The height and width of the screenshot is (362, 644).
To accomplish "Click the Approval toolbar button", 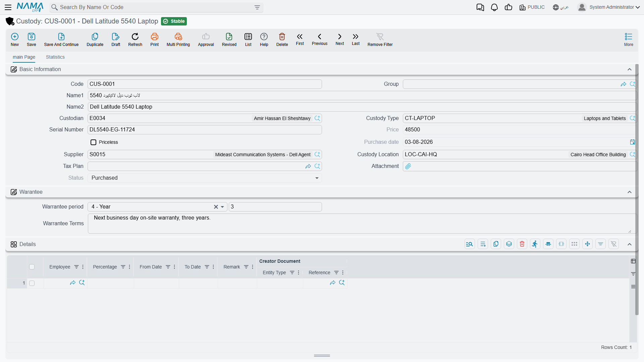I will 206,40.
